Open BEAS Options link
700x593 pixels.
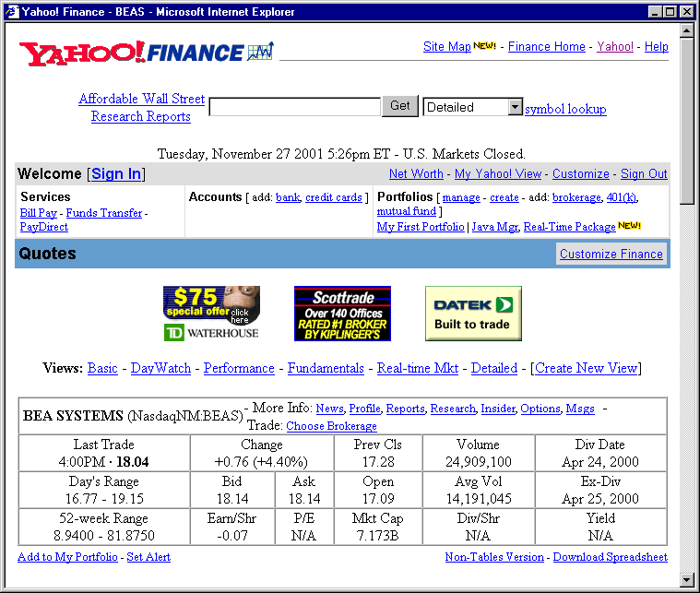tap(540, 409)
